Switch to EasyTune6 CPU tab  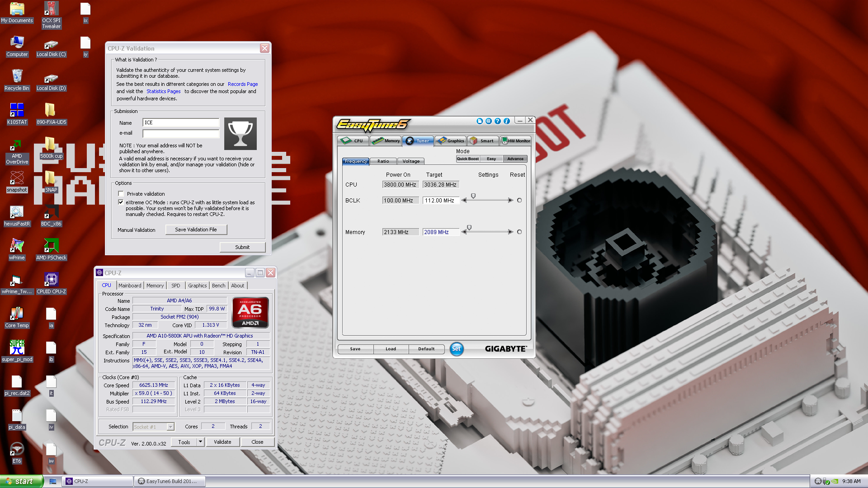[353, 141]
